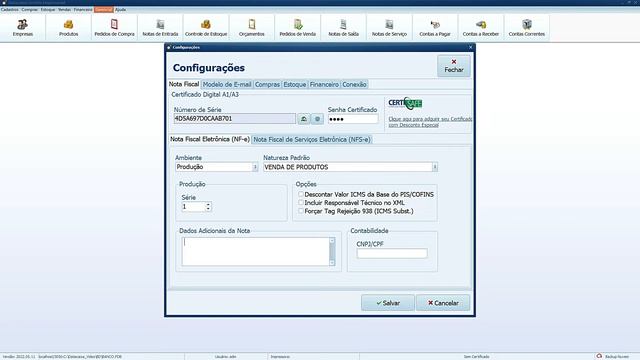Screen dimensions: 640x360
Task: Decrease the Série value with down arrow
Action: 208,209
